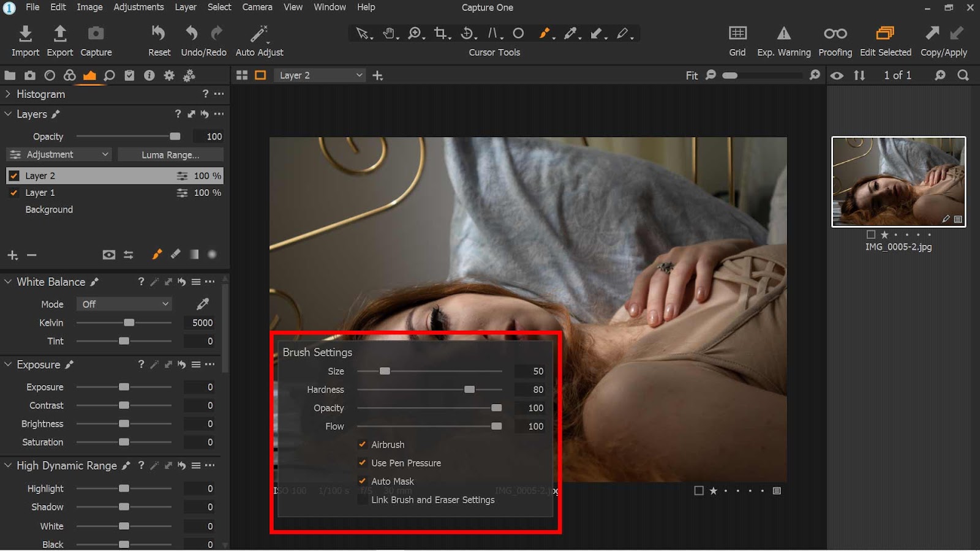Expand the Histogram panel
The image size is (980, 551).
8,94
